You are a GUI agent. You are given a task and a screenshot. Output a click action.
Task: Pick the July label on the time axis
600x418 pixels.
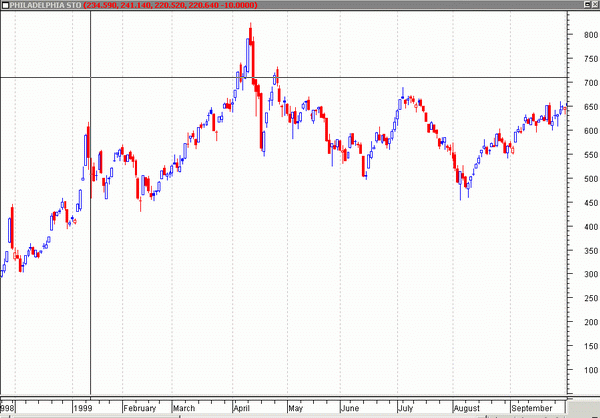point(405,408)
